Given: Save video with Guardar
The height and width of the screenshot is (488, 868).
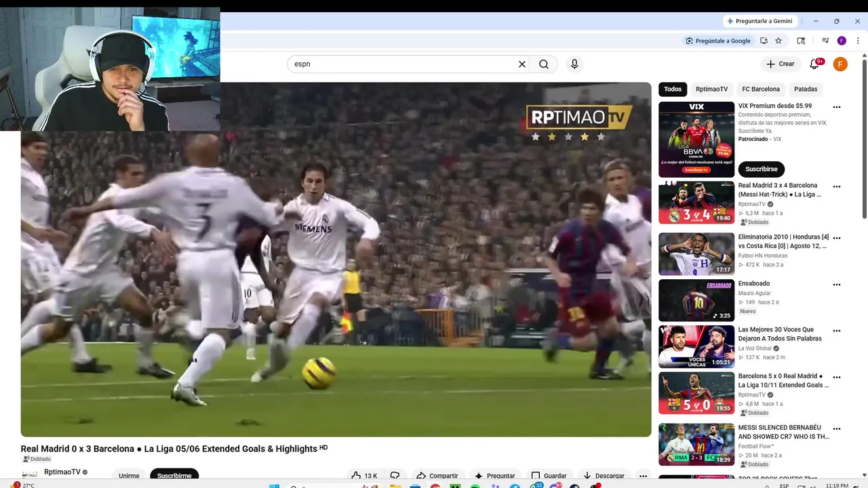Looking at the screenshot, I should click(549, 476).
